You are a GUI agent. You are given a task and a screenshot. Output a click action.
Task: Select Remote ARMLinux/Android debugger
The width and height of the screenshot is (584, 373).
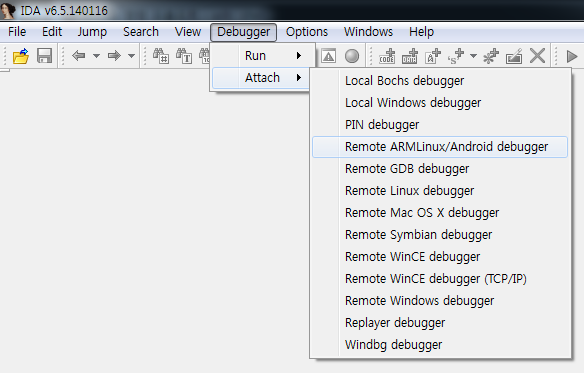pyautogui.click(x=440, y=147)
